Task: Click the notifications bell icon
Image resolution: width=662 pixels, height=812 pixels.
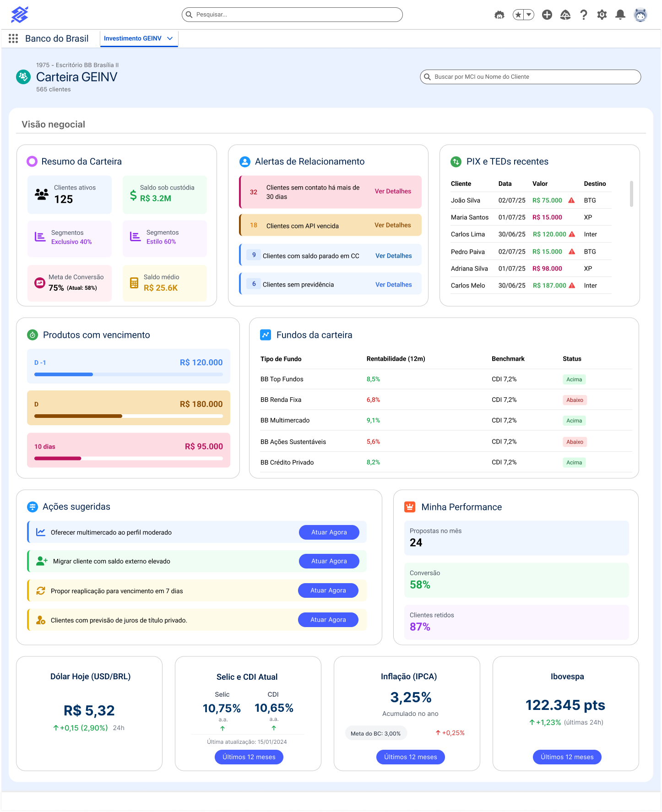Action: (x=620, y=15)
